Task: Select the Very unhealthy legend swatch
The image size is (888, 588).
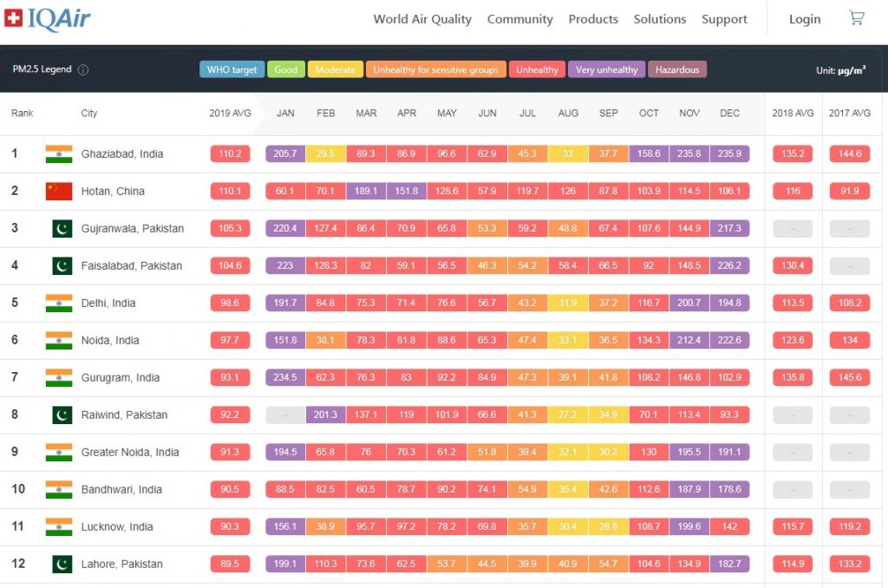Action: [x=606, y=69]
